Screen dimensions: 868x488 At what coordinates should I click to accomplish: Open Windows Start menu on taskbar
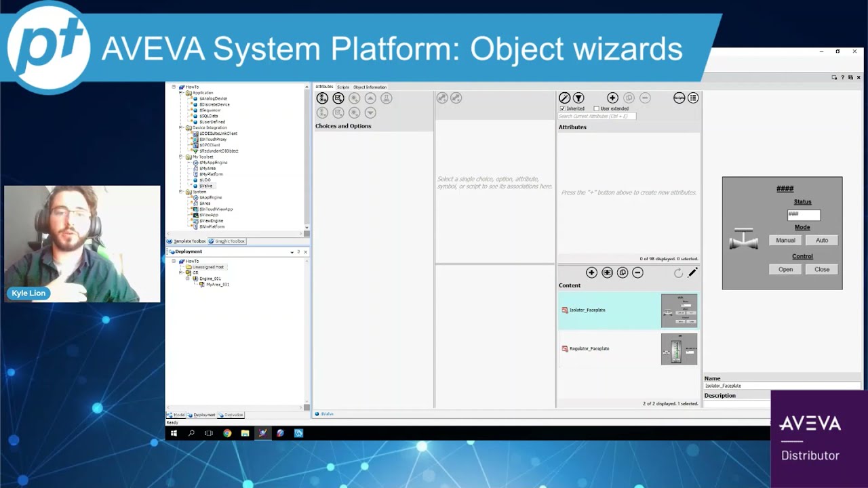[174, 433]
